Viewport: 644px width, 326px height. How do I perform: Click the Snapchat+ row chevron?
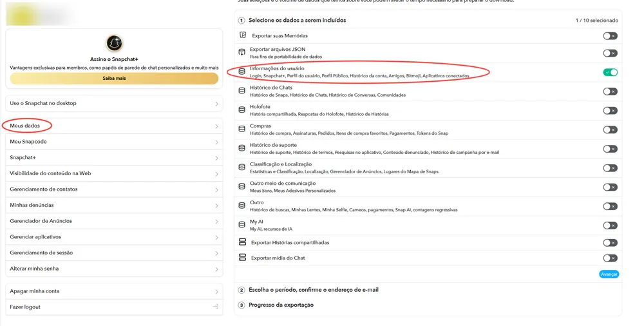216,158
